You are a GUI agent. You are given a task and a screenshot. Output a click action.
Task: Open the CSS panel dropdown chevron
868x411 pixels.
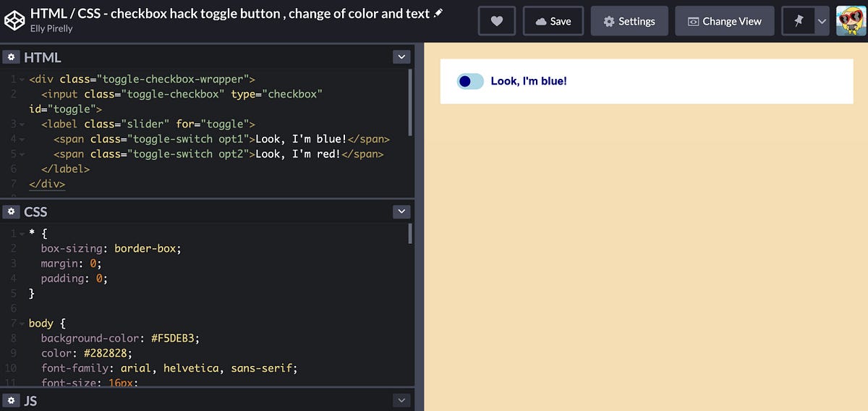click(x=401, y=211)
